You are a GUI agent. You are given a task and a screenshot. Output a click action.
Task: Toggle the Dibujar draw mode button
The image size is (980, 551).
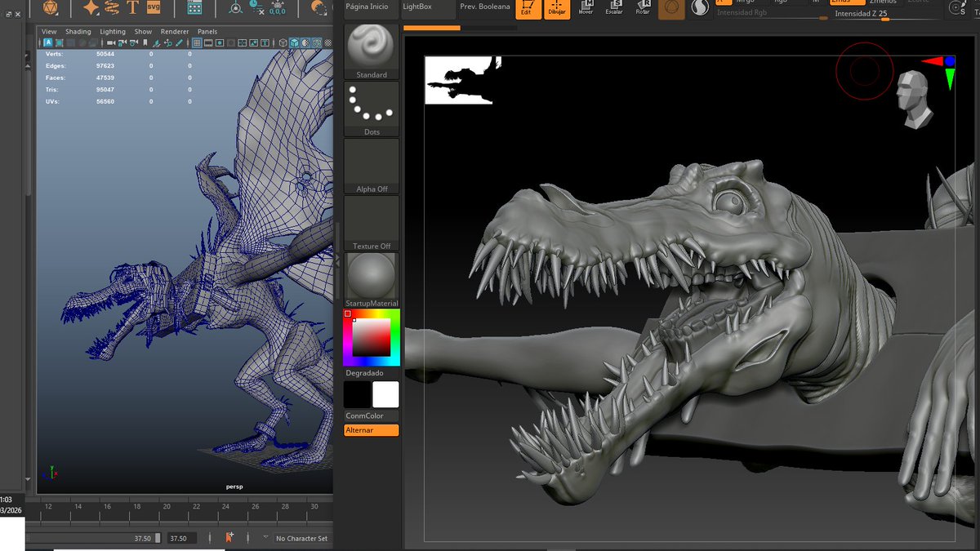click(557, 8)
